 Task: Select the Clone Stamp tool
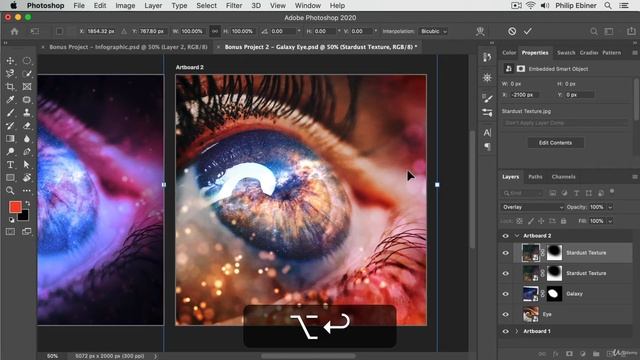[27, 113]
